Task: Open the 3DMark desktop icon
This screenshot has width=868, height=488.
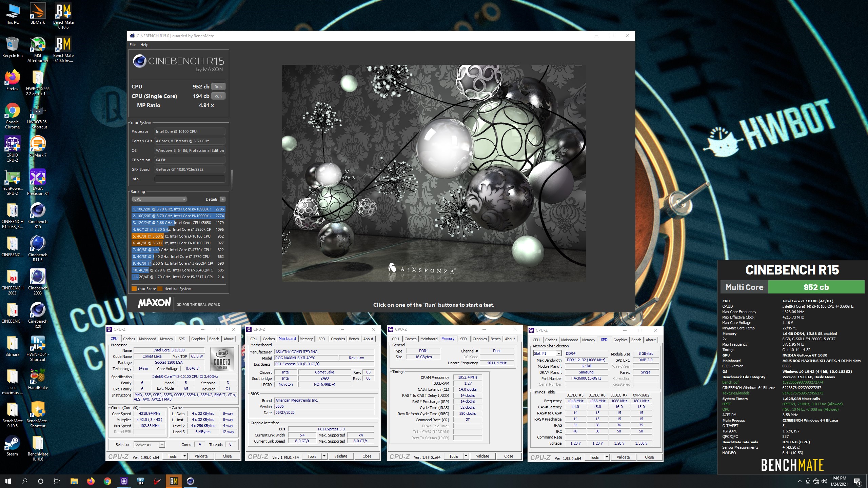Action: 38,14
